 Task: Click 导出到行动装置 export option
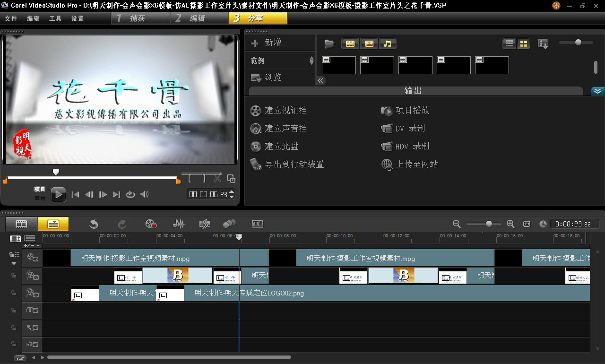287,165
